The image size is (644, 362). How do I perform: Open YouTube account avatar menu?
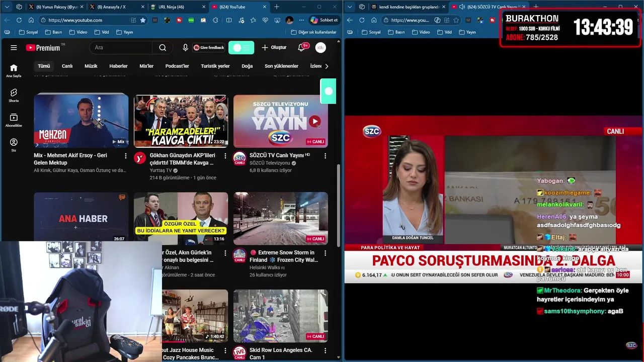320,48
